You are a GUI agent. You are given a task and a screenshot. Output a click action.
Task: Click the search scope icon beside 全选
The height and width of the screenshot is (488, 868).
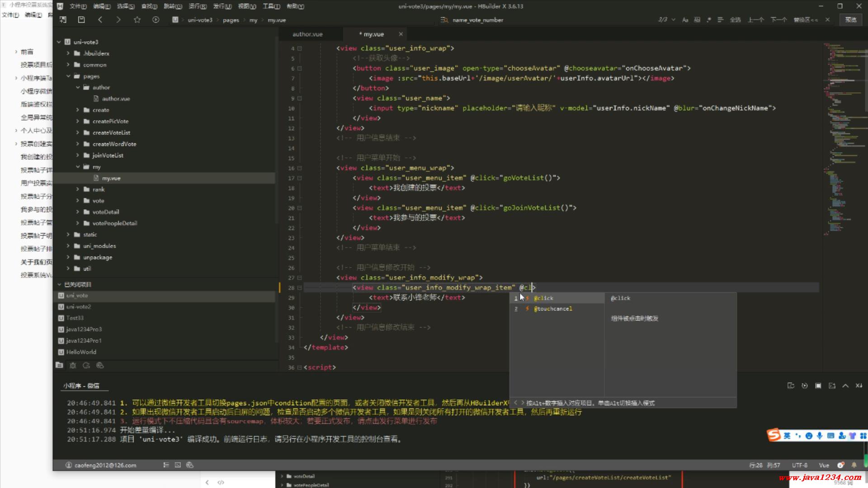coord(720,19)
